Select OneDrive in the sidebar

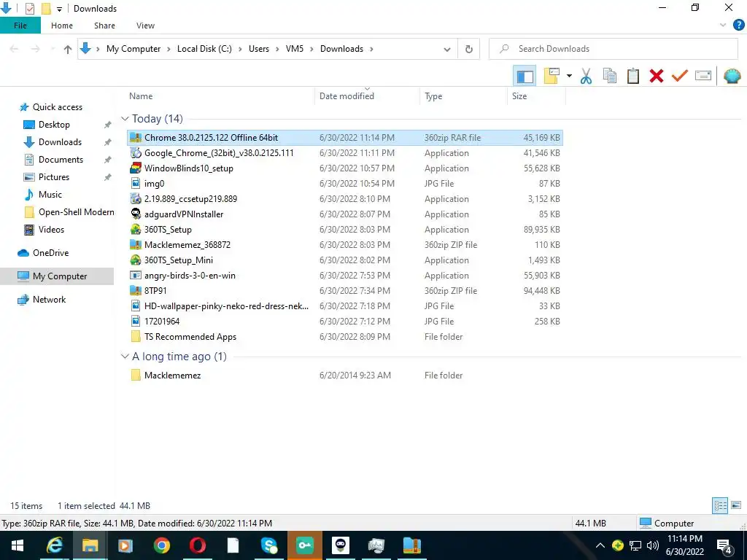click(x=50, y=253)
